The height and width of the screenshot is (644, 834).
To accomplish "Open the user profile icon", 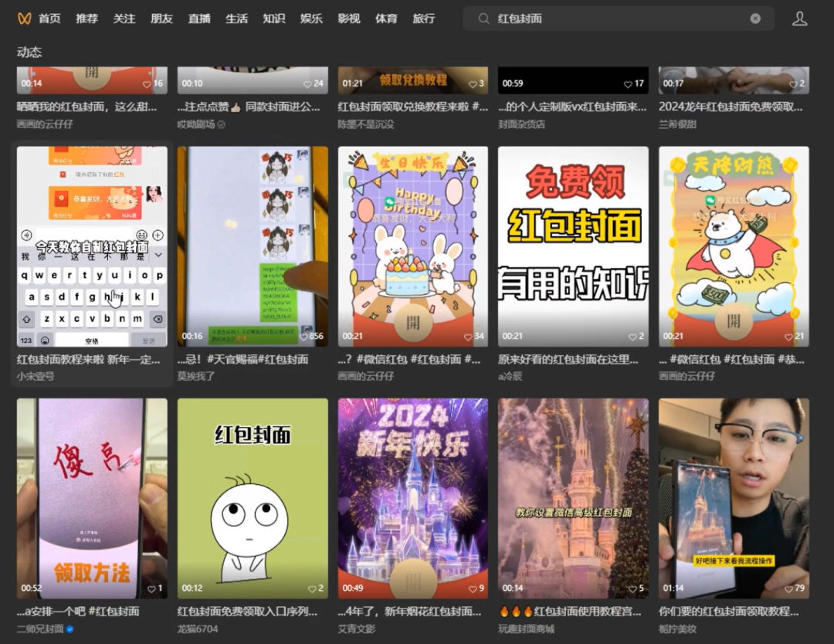I will coord(799,19).
